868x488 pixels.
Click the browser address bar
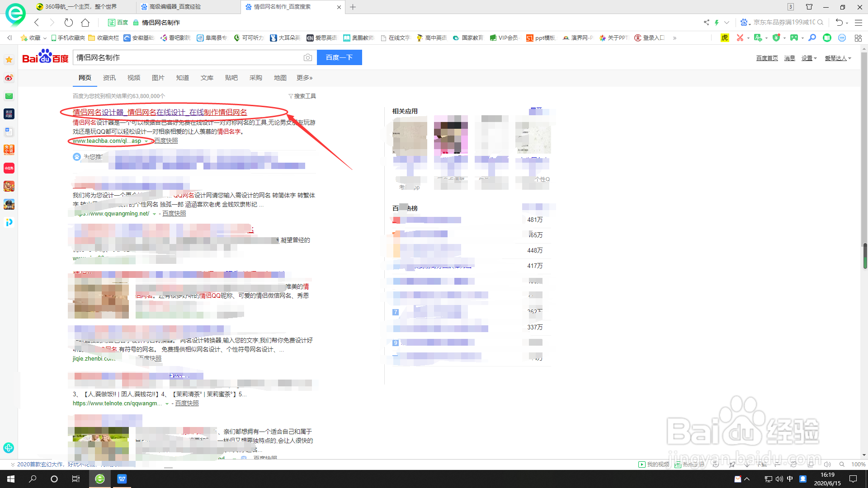[416, 22]
